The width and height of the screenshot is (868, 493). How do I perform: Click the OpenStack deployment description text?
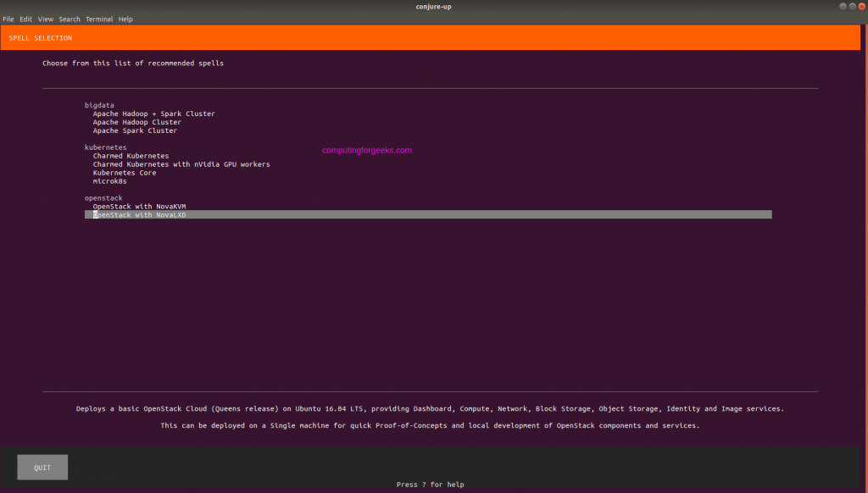430,408
